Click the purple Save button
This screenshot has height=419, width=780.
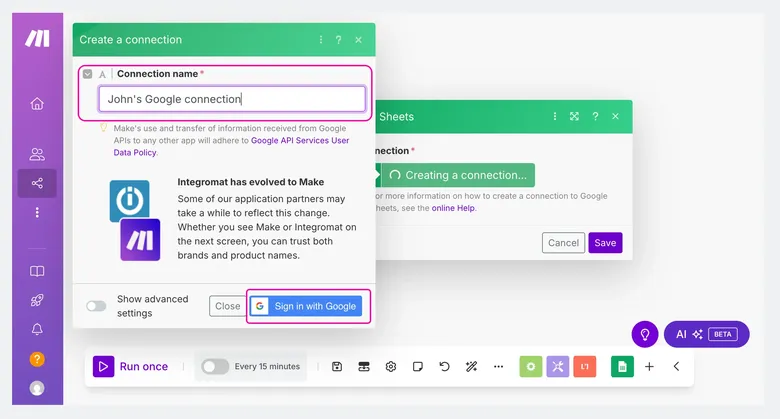(x=605, y=243)
